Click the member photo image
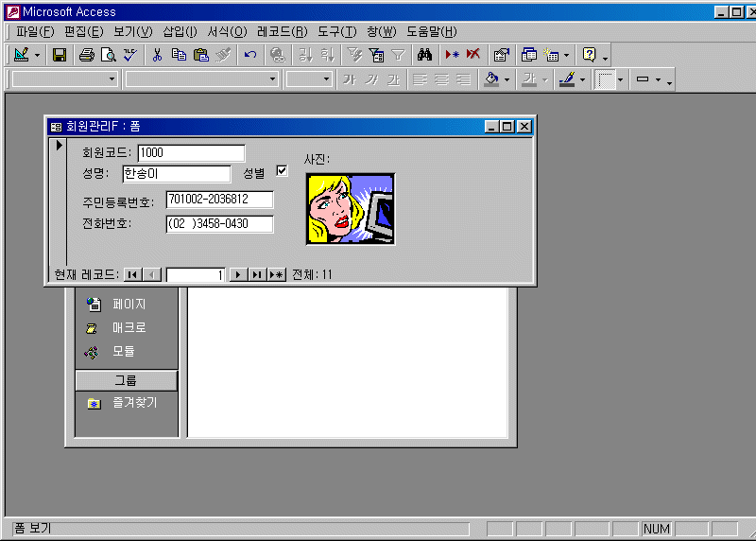This screenshot has width=756, height=541. (351, 209)
